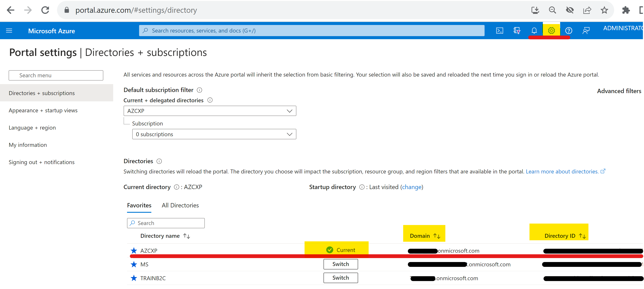The height and width of the screenshot is (289, 644).
Task: Show info icon next to Startup directory
Action: pyautogui.click(x=362, y=187)
